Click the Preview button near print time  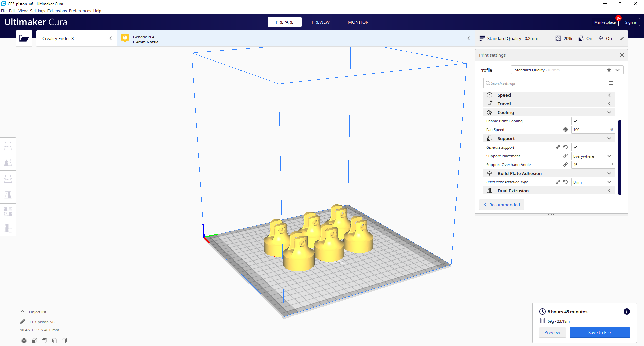[552, 332]
